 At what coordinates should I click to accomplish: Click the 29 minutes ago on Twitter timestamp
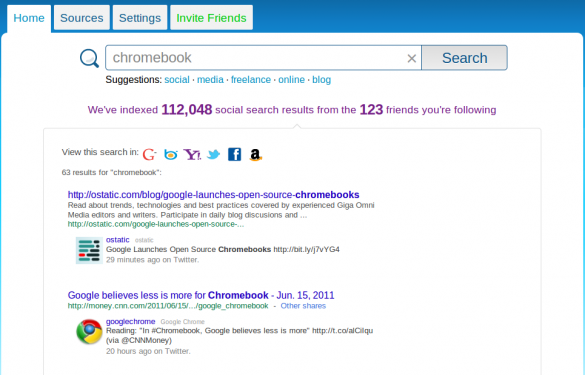click(152, 260)
